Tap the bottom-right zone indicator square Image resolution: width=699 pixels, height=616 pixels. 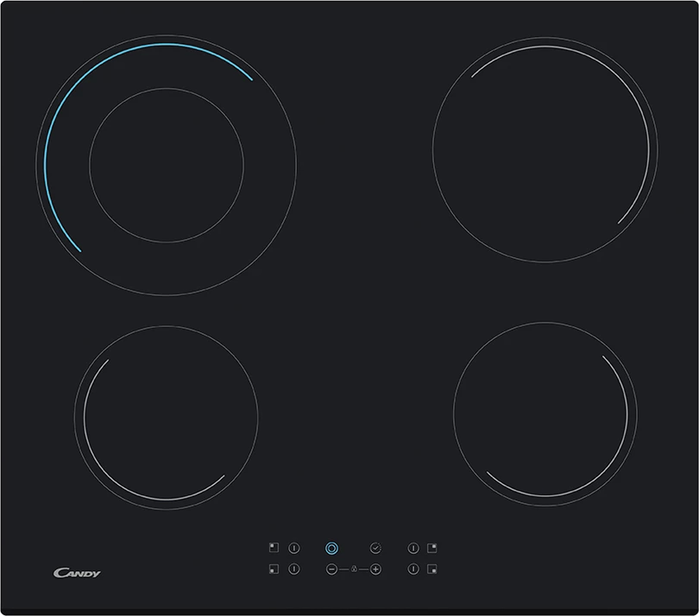pyautogui.click(x=433, y=569)
